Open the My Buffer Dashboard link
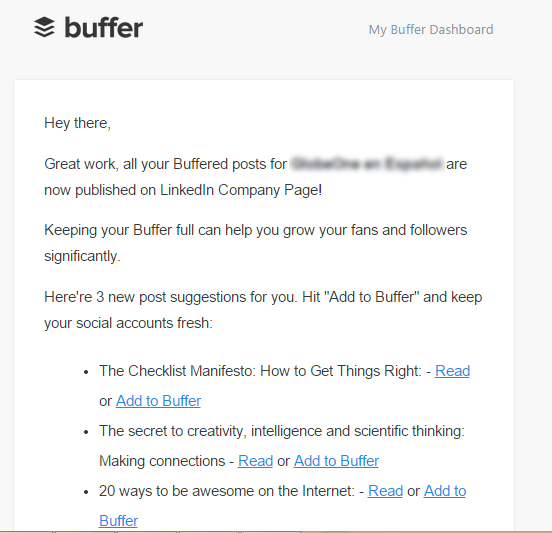The width and height of the screenshot is (552, 533). (431, 30)
